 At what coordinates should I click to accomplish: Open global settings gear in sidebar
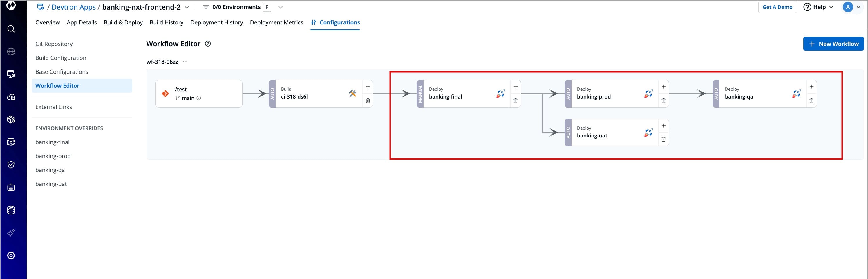(11, 255)
